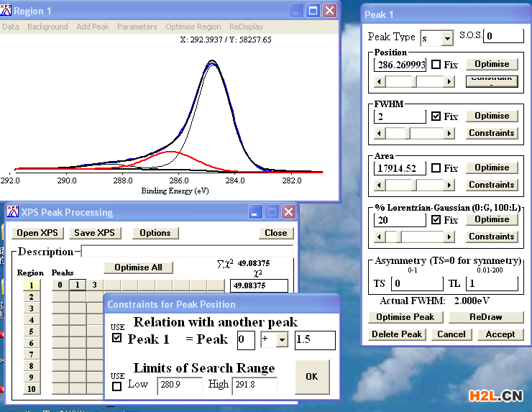Click the Position Constraints button

tap(492, 81)
